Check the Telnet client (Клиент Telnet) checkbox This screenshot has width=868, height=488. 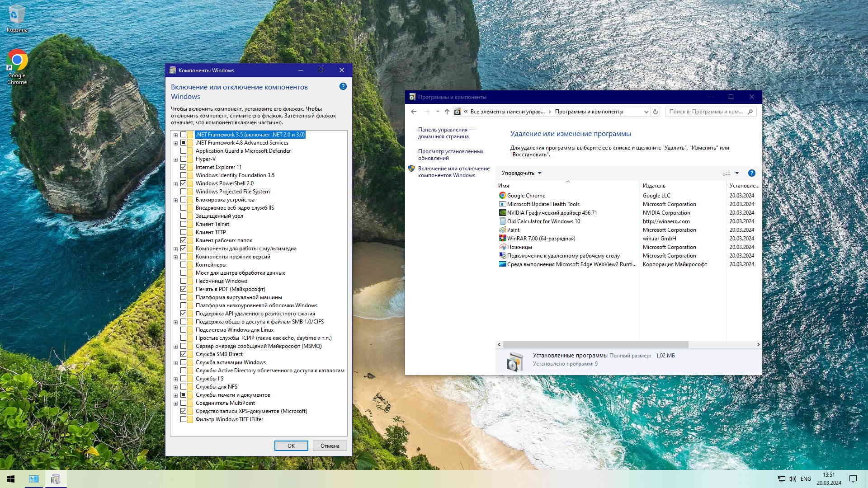(183, 224)
